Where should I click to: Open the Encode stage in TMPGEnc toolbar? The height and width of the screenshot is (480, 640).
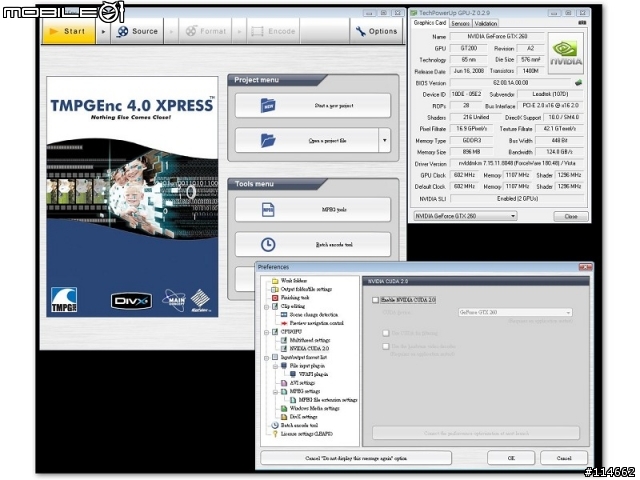[x=273, y=31]
